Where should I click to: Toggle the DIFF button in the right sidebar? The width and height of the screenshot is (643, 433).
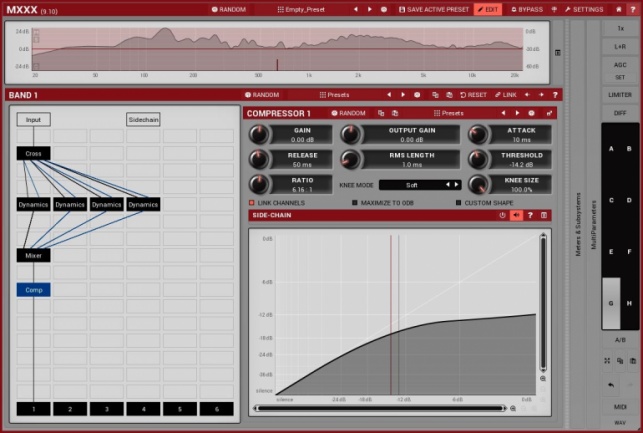pyautogui.click(x=620, y=113)
